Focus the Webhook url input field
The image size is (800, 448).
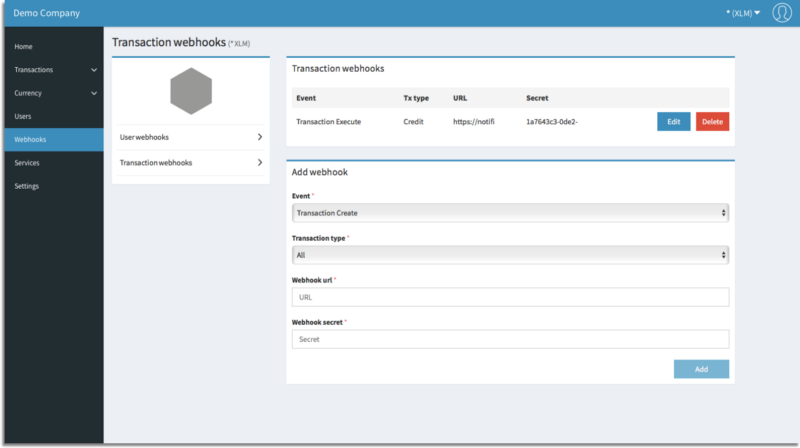tap(510, 297)
